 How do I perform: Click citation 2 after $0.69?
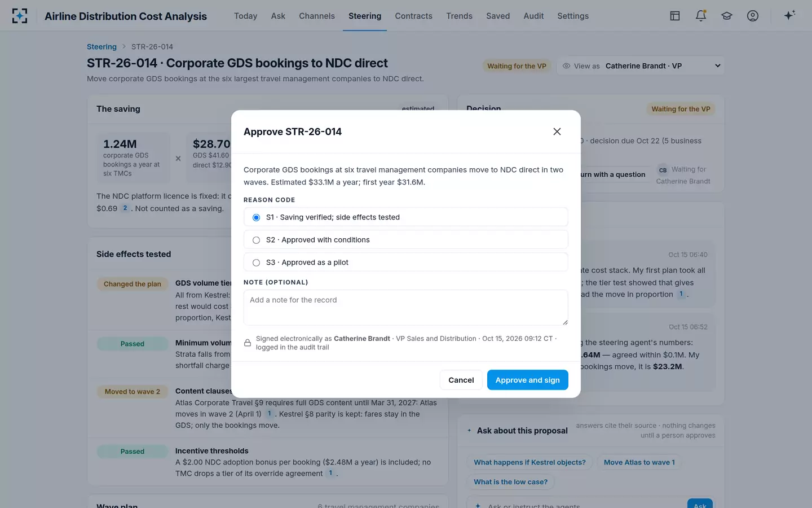(x=125, y=208)
